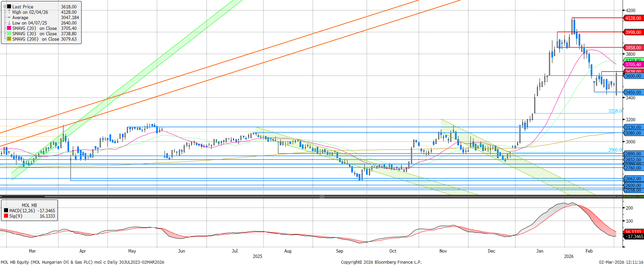
Task: Collapse the Last Price legend tree
Action: click(5, 7)
